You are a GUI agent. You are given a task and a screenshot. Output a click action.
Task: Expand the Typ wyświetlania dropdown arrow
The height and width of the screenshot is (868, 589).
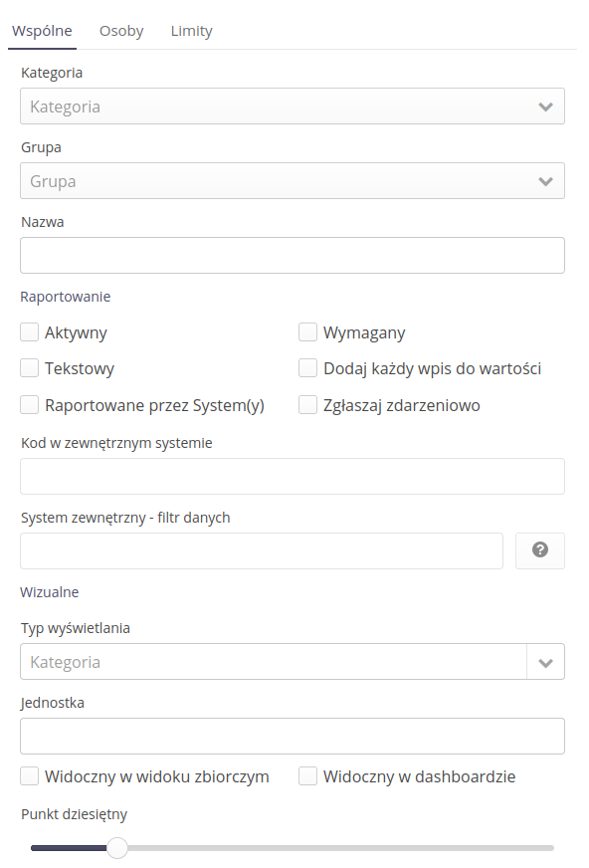click(x=545, y=662)
